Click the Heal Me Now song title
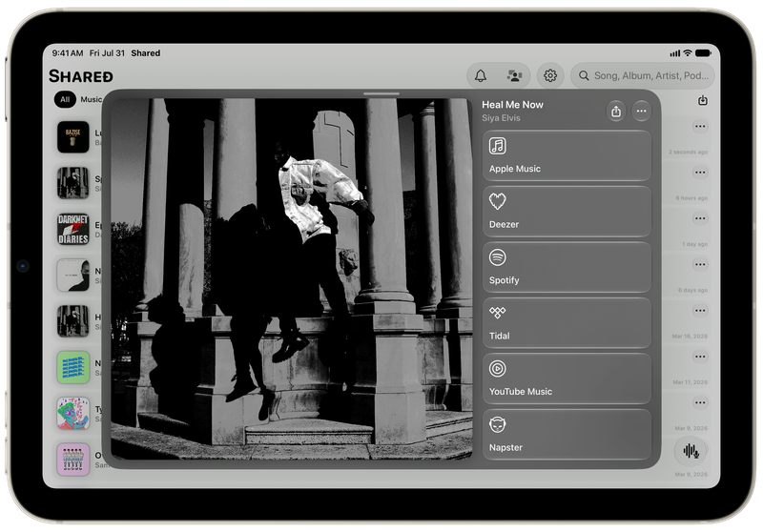Image resolution: width=763 pixels, height=532 pixels. click(x=512, y=105)
